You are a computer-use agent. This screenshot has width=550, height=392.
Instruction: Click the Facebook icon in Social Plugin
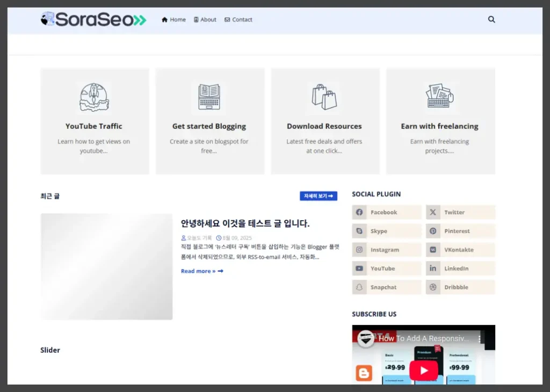click(359, 212)
